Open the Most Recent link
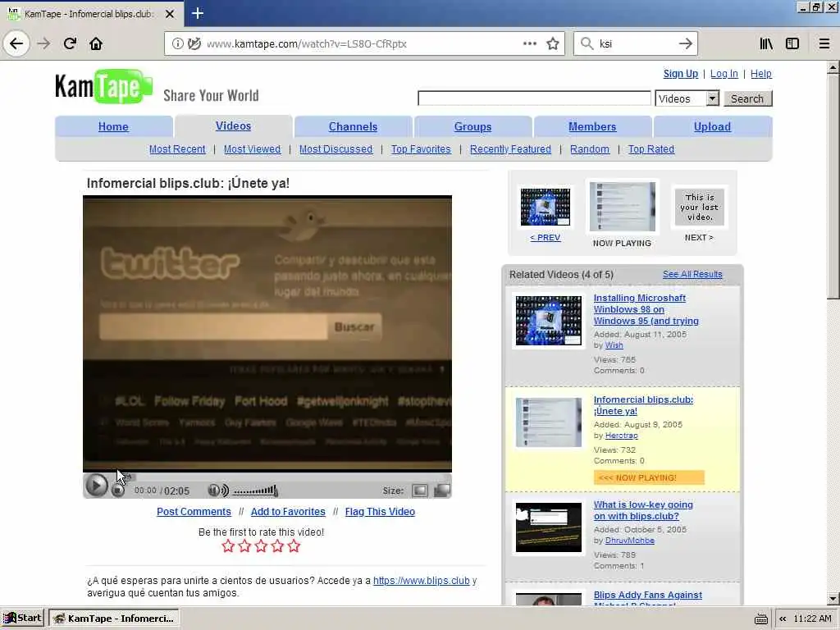 point(177,149)
